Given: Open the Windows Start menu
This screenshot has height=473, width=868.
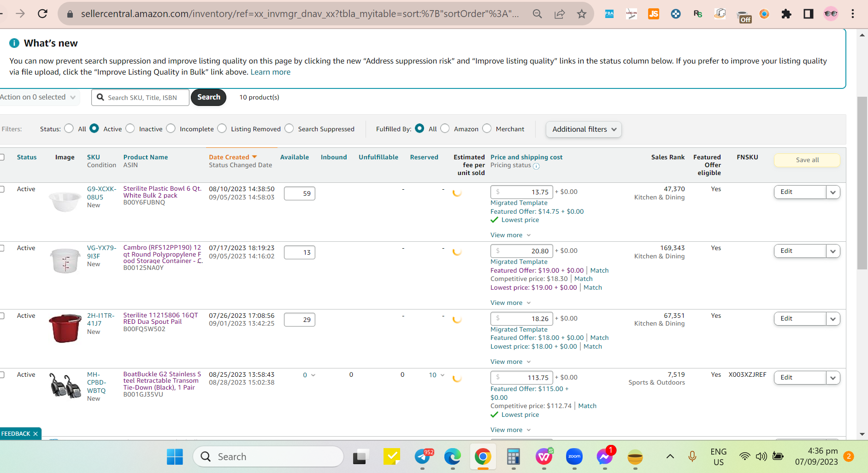Looking at the screenshot, I should tap(175, 456).
